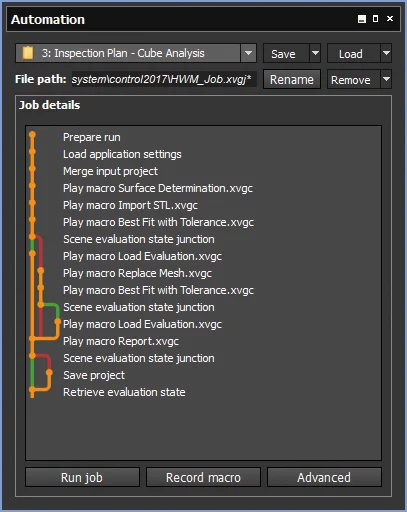Open the Remove button dropdown arrow
This screenshot has height=512, width=407.
click(x=386, y=79)
